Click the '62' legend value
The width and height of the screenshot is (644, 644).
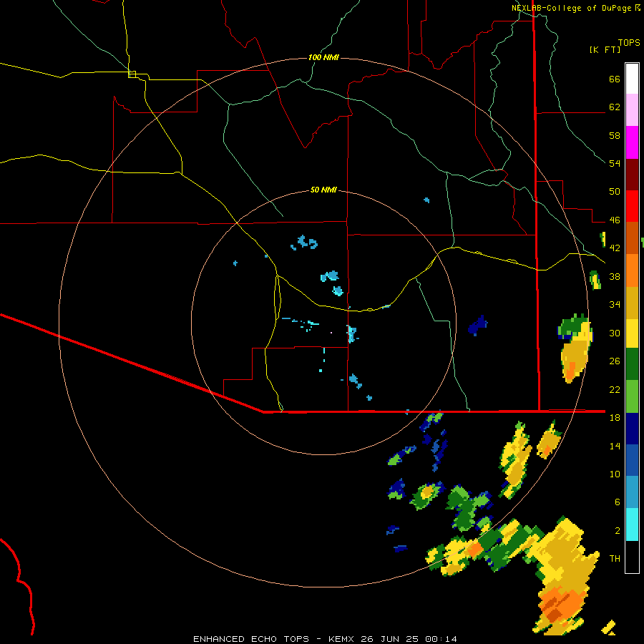click(x=615, y=107)
